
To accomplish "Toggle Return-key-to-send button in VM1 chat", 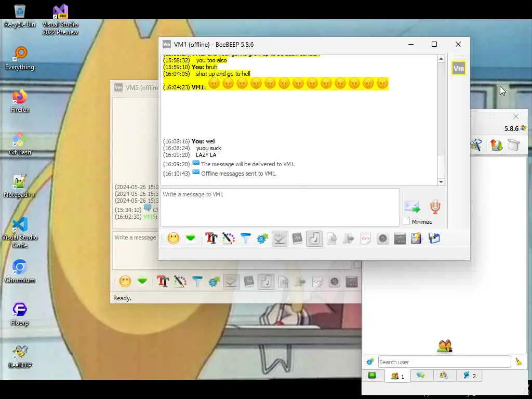I will [314, 238].
